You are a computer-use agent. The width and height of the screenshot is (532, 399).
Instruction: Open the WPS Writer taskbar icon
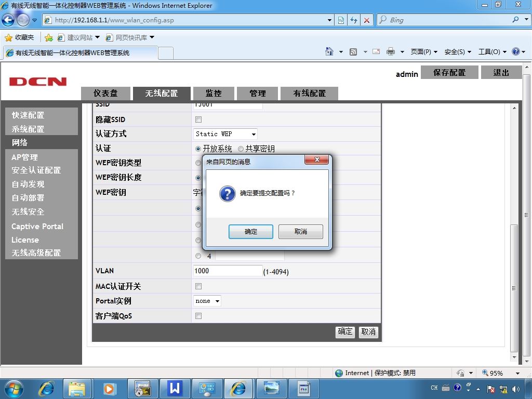[x=175, y=389]
